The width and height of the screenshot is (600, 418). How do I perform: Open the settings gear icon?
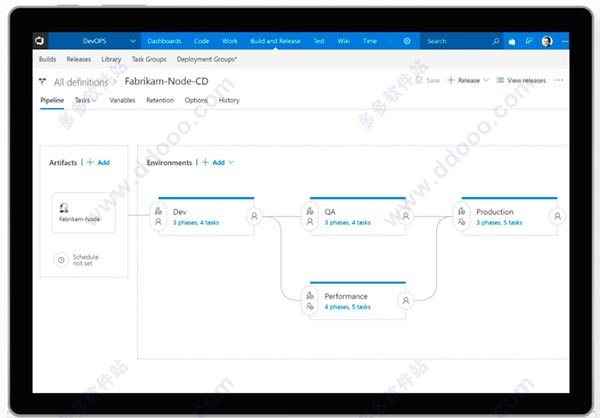[x=407, y=41]
